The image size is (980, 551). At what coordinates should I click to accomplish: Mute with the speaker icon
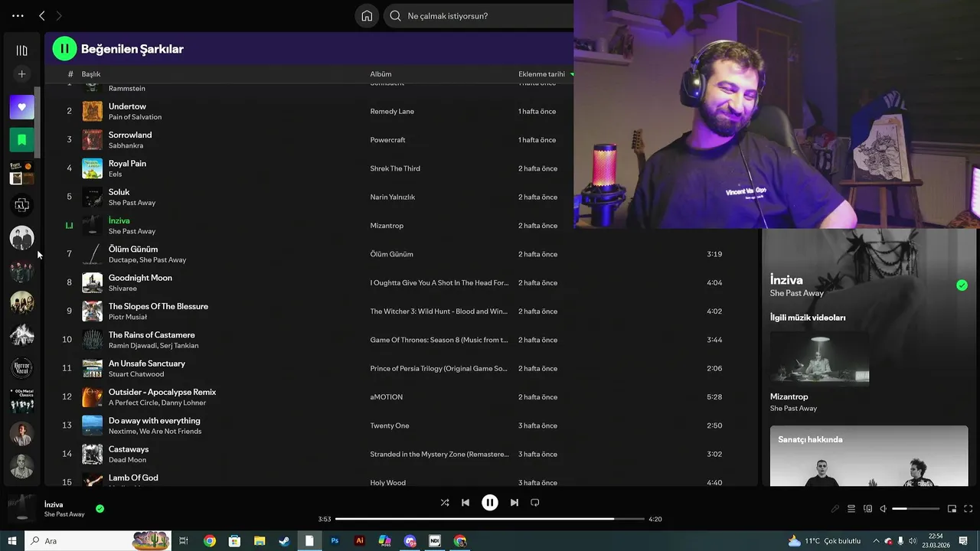click(884, 509)
